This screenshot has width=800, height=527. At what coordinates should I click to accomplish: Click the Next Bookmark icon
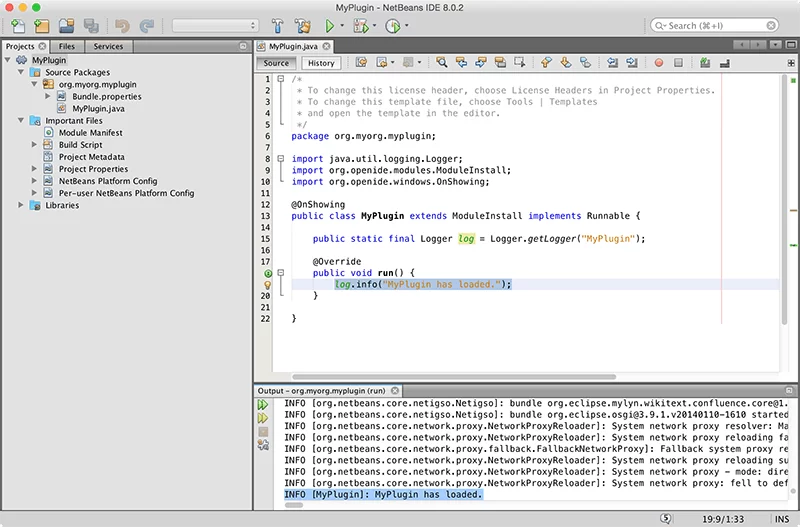[566, 63]
